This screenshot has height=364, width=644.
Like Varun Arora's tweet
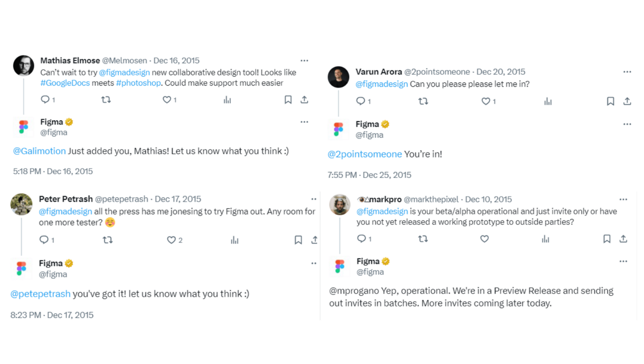tap(486, 101)
